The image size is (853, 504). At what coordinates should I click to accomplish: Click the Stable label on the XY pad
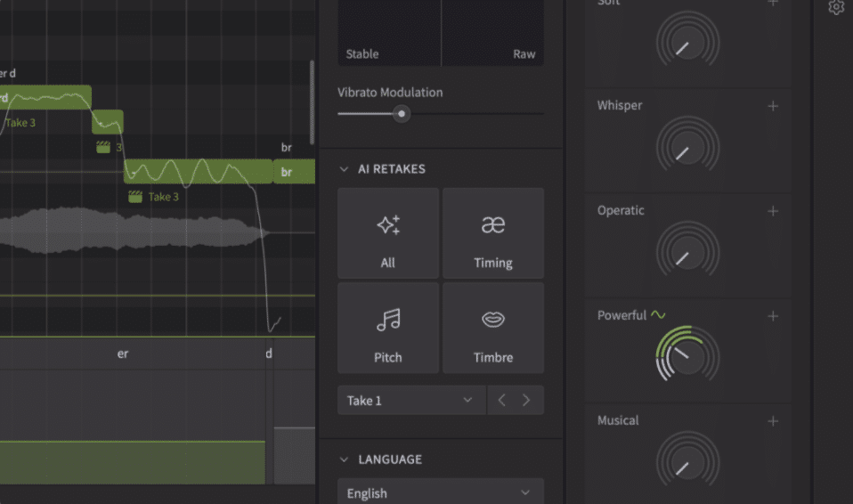[x=362, y=54]
